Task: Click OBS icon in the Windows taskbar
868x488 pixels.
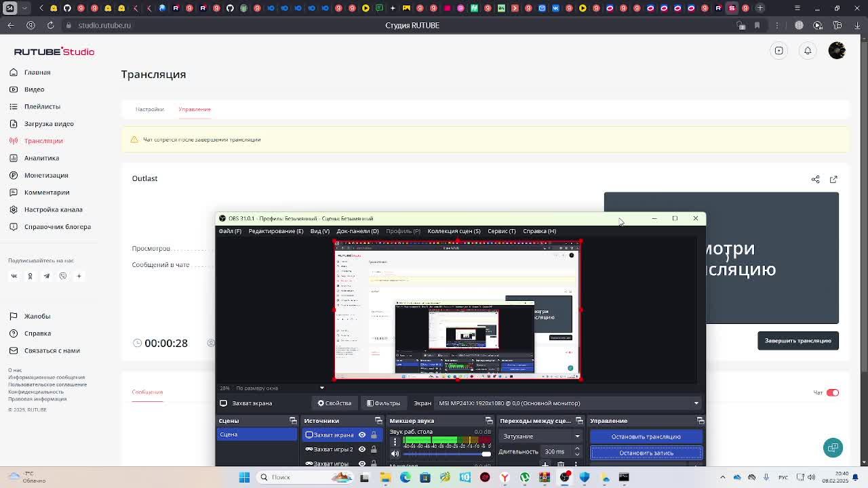Action: pyautogui.click(x=565, y=477)
